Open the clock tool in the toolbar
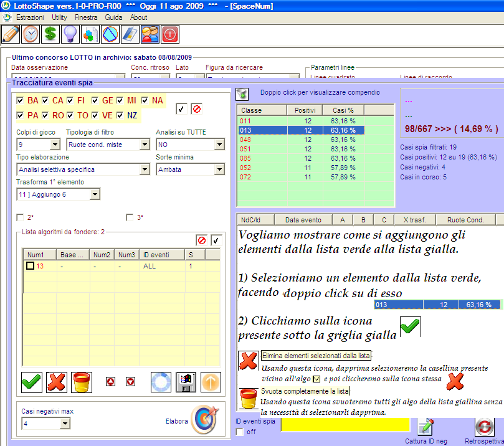Screen dimensions: 504x446 point(31,34)
